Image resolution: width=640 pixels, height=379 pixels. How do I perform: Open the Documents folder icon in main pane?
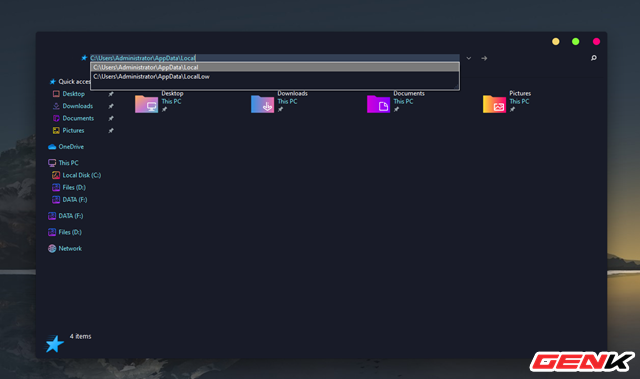click(x=378, y=104)
